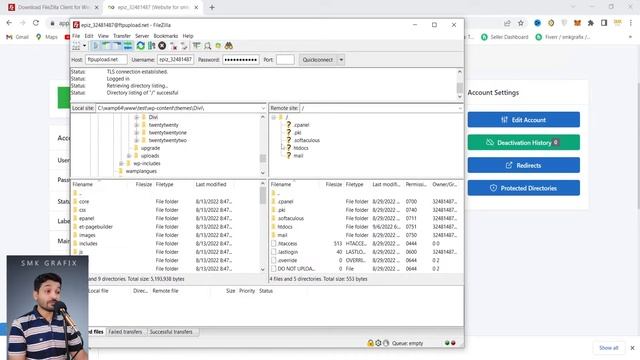Search for files with binoculars icon
640x360 pixels.
(x=229, y=46)
